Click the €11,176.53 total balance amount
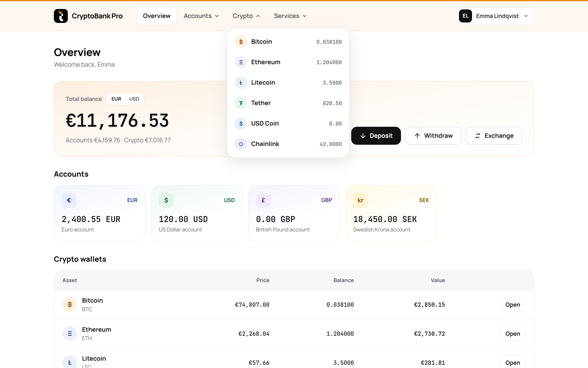Screen dimensions: 588x368 [117, 121]
